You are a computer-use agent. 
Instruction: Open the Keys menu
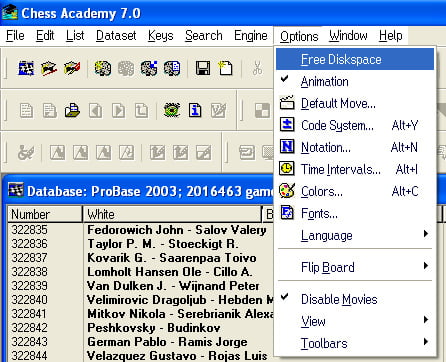pos(161,35)
